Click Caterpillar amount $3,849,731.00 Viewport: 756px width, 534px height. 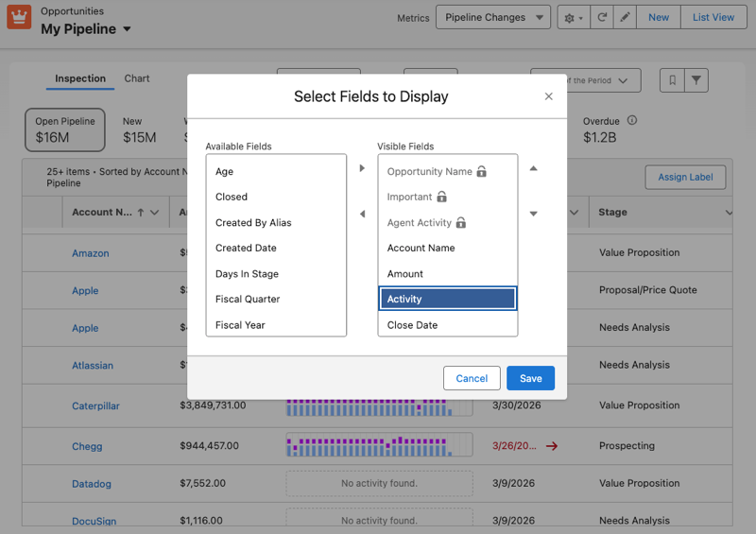(213, 405)
